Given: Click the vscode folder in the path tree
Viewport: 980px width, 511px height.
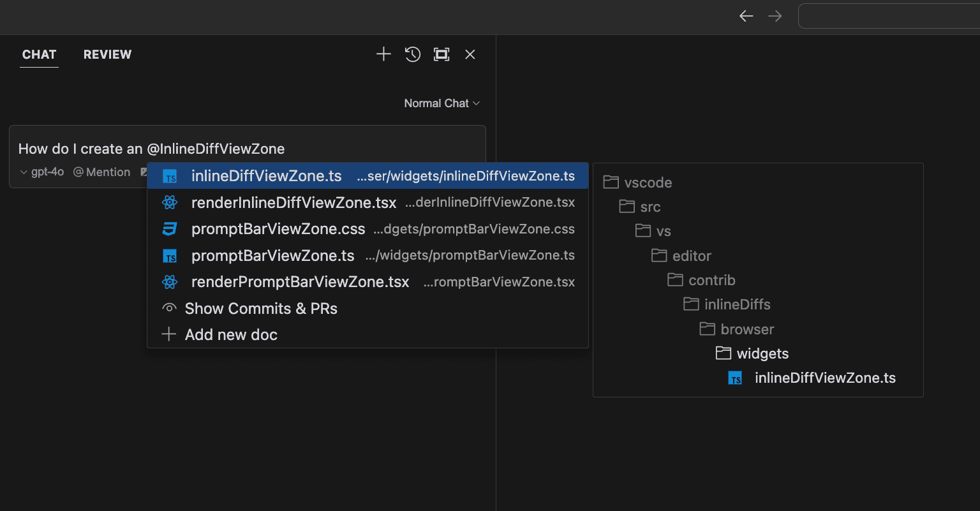Looking at the screenshot, I should point(638,182).
